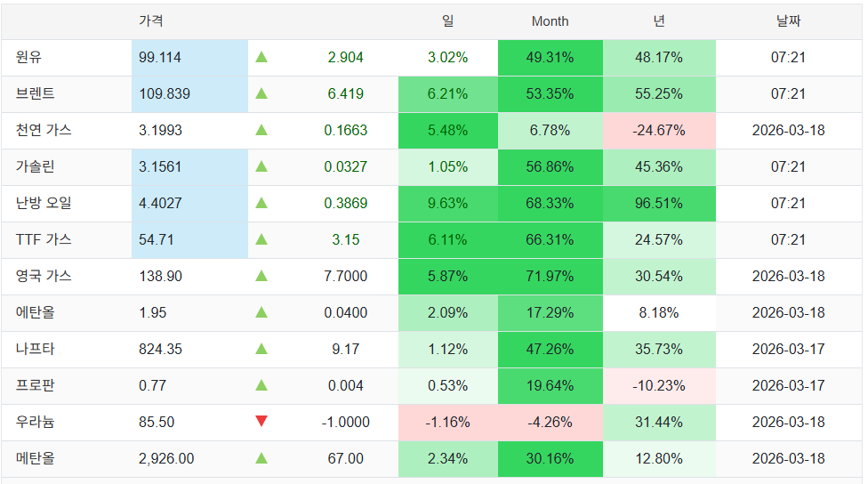This screenshot has height=484, width=868.
Task: Click the up arrow in TTF 가스 row
Action: click(261, 240)
